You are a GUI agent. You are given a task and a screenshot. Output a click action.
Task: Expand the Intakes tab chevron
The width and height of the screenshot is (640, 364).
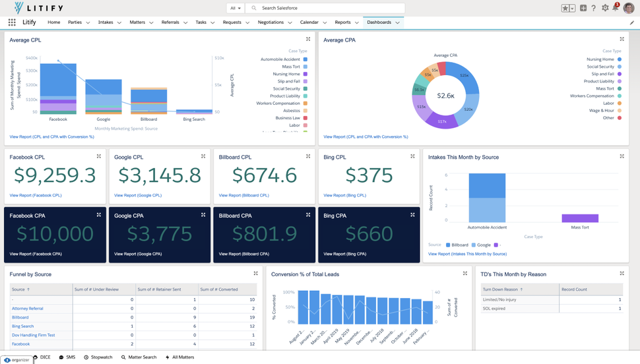pyautogui.click(x=119, y=23)
